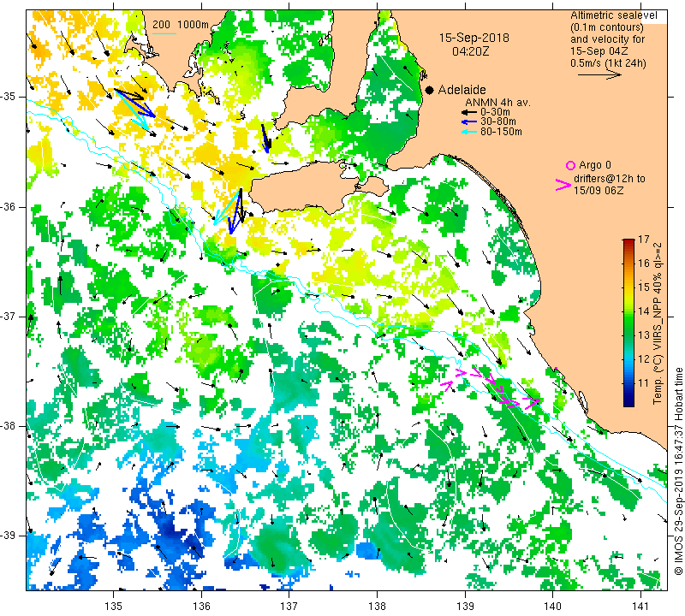Image resolution: width=685 pixels, height=616 pixels.
Task: Click the '30-80m' legend label
Action: pos(498,121)
